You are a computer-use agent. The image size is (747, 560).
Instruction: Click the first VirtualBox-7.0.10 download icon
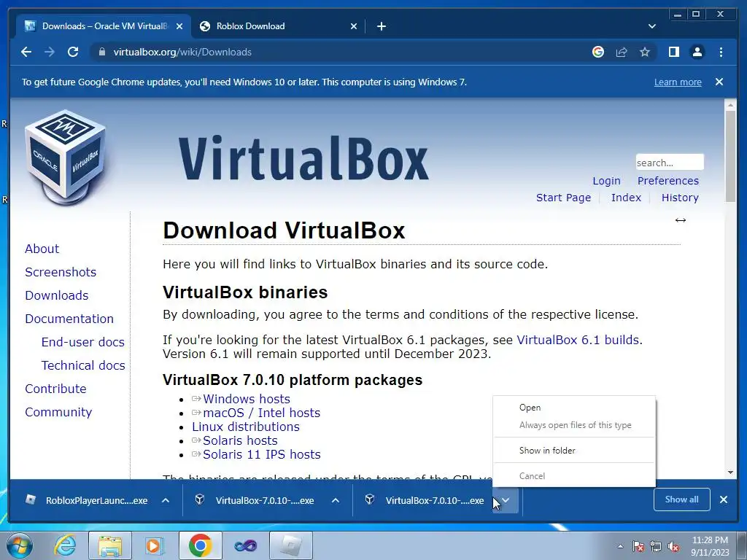click(200, 499)
